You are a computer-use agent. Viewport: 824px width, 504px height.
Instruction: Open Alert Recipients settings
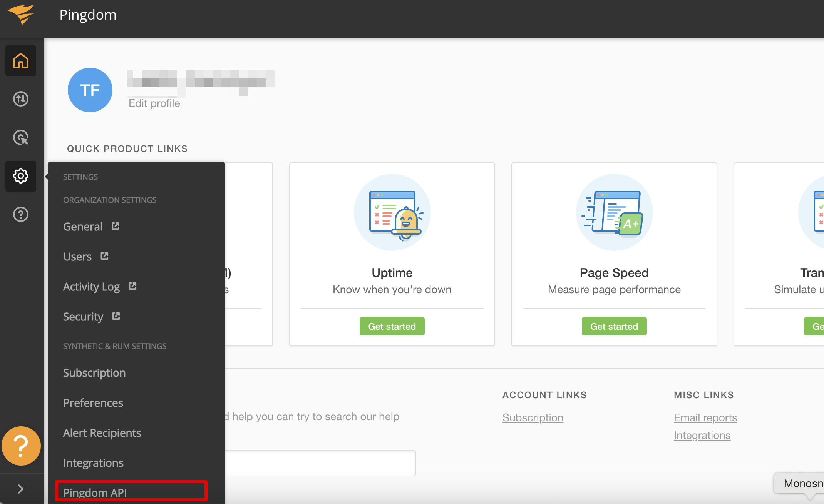point(102,433)
